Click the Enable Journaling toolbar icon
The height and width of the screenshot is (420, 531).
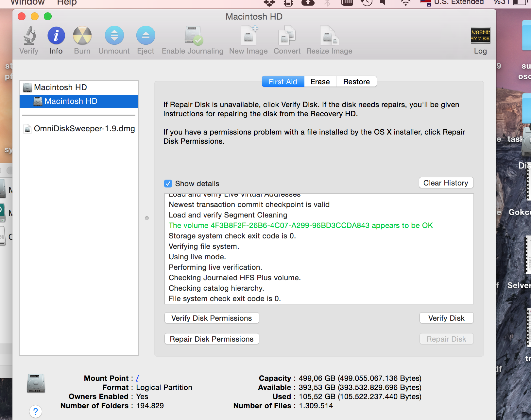point(193,36)
